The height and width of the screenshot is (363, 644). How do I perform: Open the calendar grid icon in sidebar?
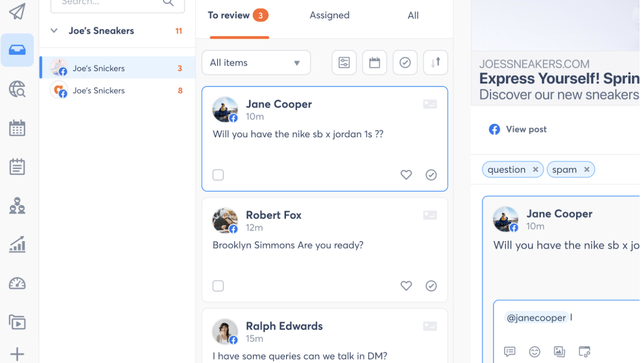(17, 128)
